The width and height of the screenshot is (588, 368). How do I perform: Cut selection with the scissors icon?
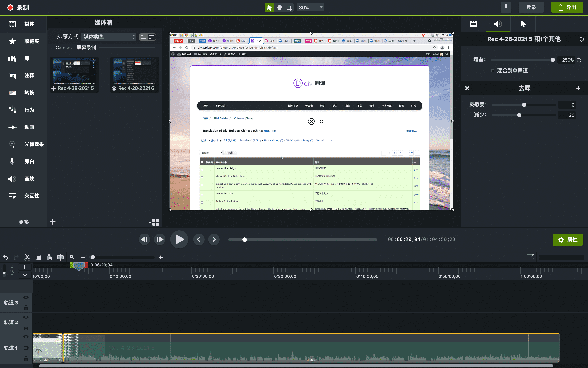(x=27, y=257)
